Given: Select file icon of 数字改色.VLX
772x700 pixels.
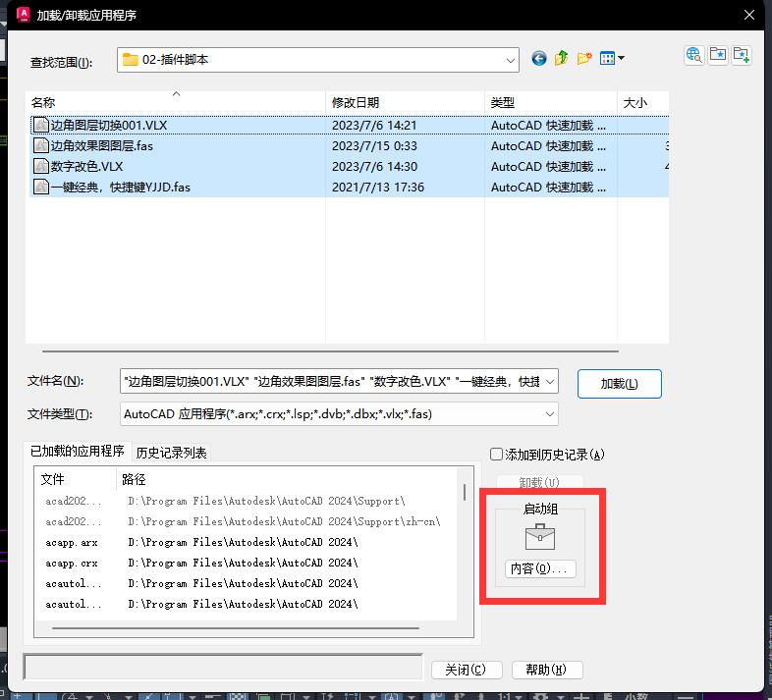Looking at the screenshot, I should coord(41,166).
